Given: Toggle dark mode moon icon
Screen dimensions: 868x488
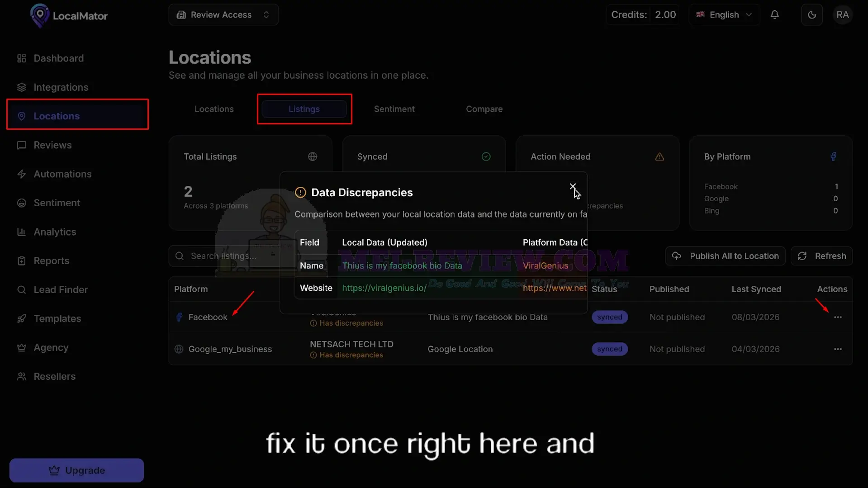Looking at the screenshot, I should (x=812, y=15).
